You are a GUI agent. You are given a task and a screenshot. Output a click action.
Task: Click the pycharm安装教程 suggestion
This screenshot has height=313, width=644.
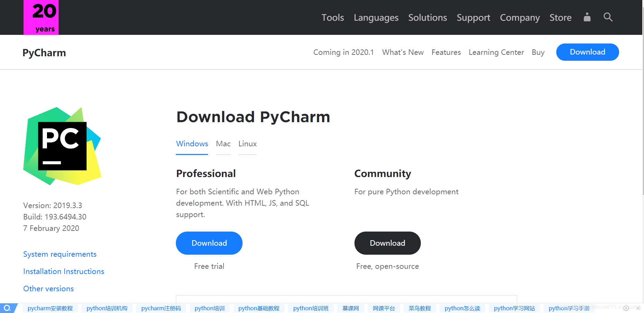click(50, 308)
